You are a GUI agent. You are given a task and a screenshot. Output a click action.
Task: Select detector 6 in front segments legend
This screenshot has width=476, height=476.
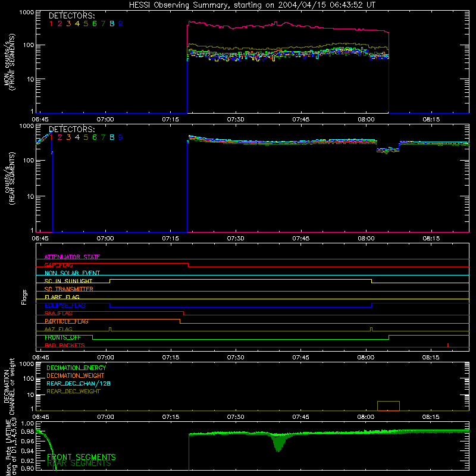coord(95,23)
